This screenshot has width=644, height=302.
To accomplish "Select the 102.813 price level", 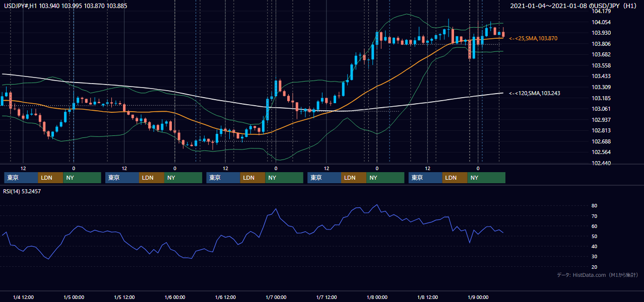I will coord(601,130).
